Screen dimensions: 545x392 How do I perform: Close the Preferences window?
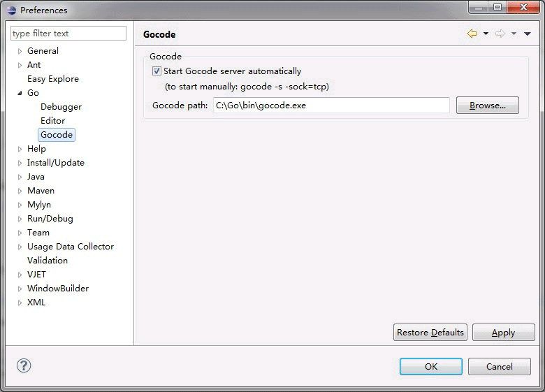pos(523,7)
